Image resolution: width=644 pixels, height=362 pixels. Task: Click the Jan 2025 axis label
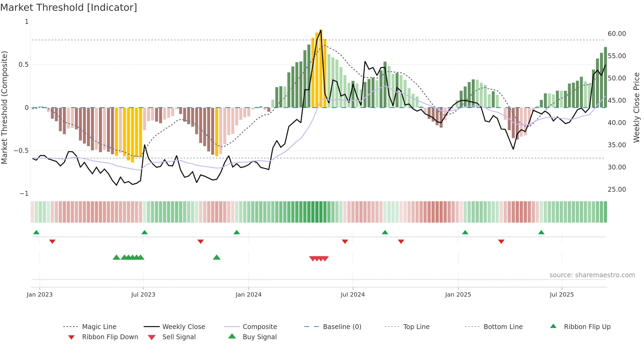click(x=458, y=295)
